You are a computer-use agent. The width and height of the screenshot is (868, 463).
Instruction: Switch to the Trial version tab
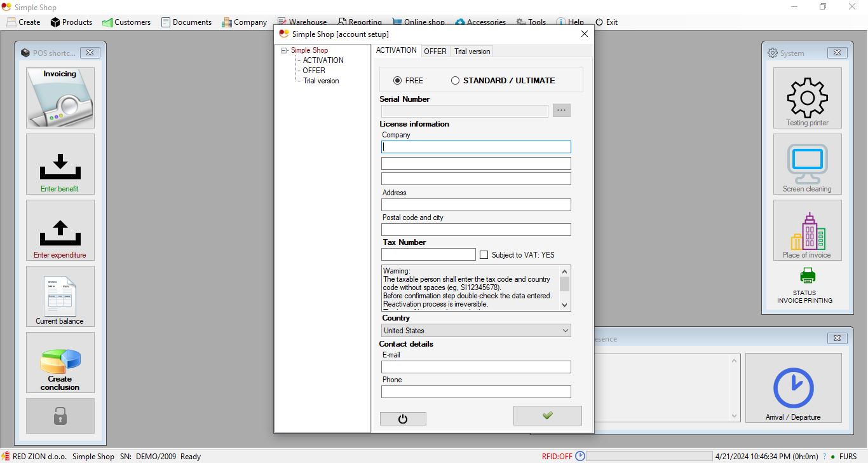pyautogui.click(x=472, y=52)
